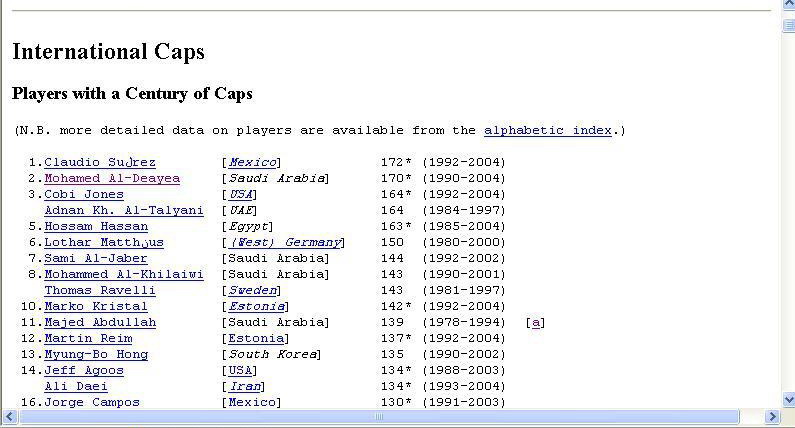Open Cobi Jones player link
The width and height of the screenshot is (795, 428).
(x=84, y=194)
